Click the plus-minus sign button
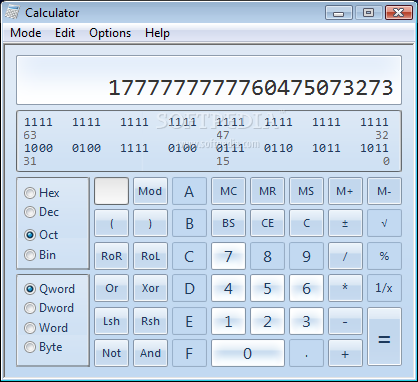This screenshot has height=382, width=418. click(345, 223)
